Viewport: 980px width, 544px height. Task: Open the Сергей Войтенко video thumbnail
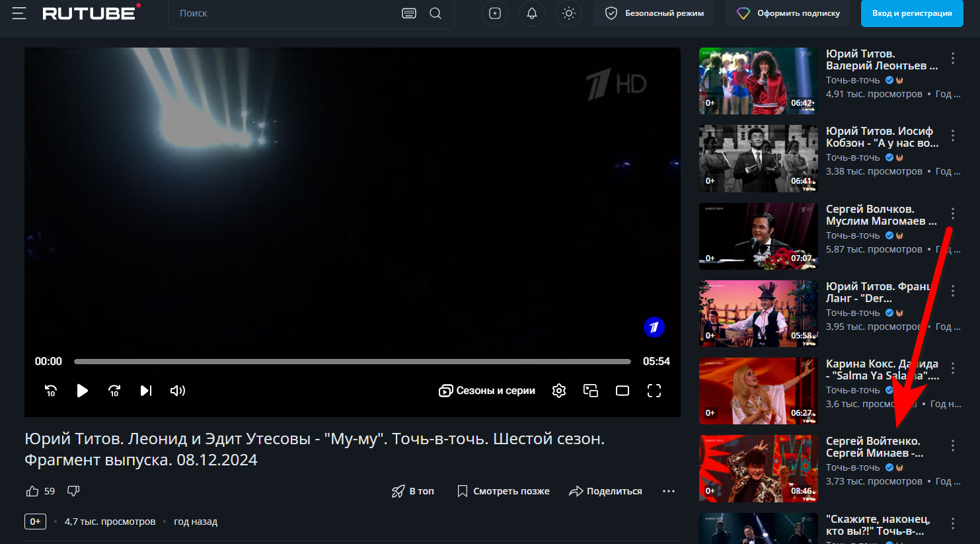758,468
